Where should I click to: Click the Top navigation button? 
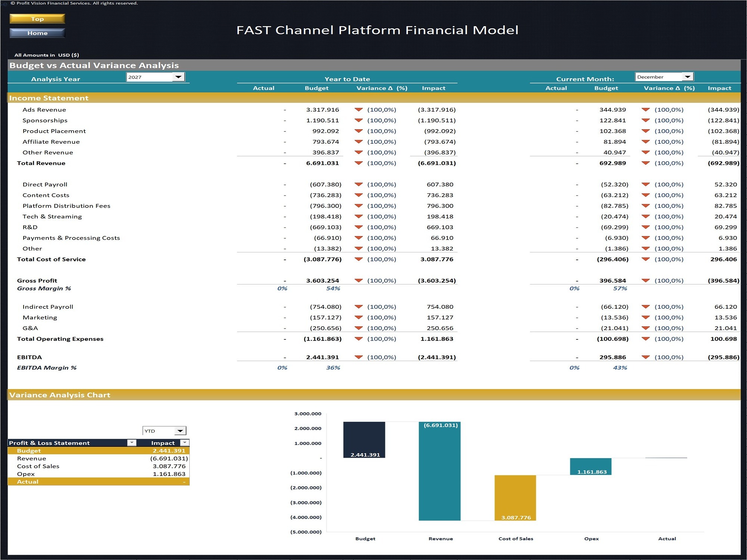click(x=37, y=18)
